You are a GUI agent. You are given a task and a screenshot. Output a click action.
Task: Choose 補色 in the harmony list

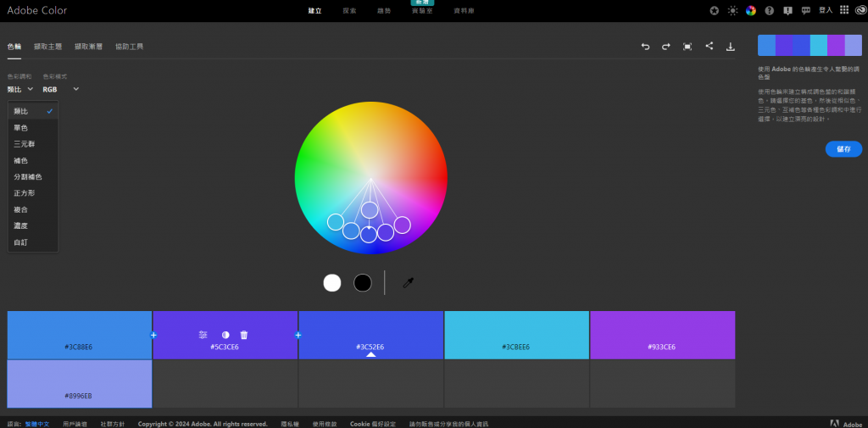pyautogui.click(x=33, y=160)
